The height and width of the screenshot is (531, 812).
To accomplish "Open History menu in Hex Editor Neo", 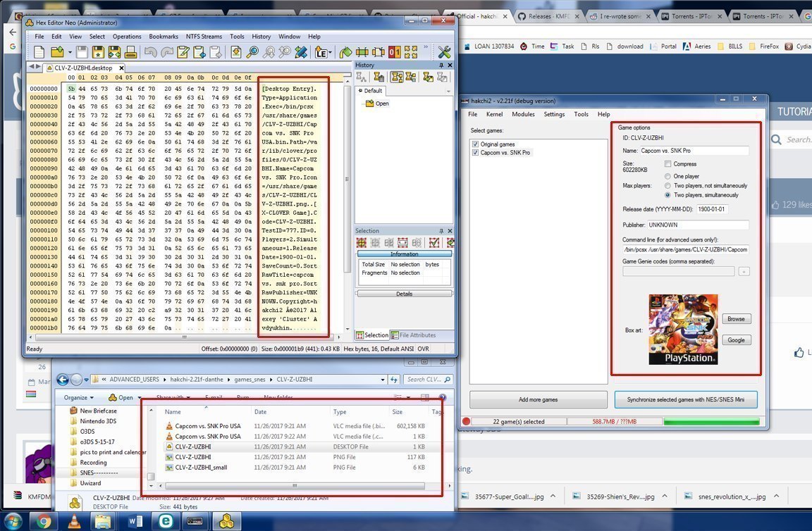I will coord(261,36).
